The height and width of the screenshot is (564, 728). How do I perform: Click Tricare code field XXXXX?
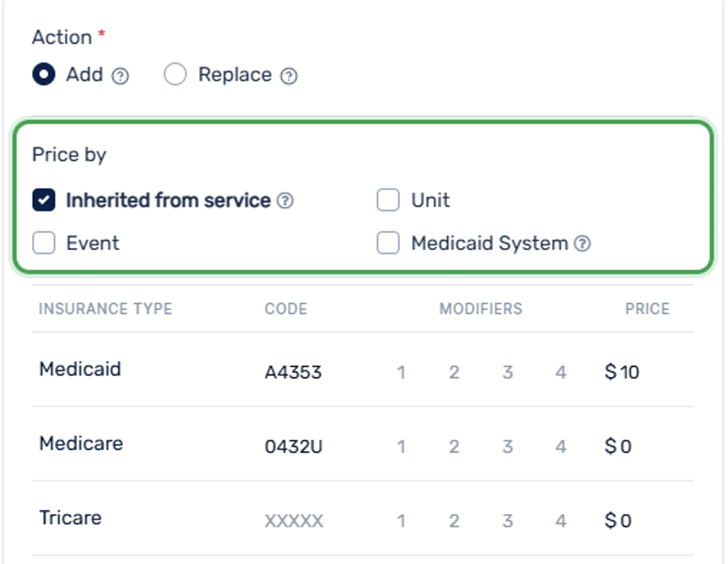(294, 521)
